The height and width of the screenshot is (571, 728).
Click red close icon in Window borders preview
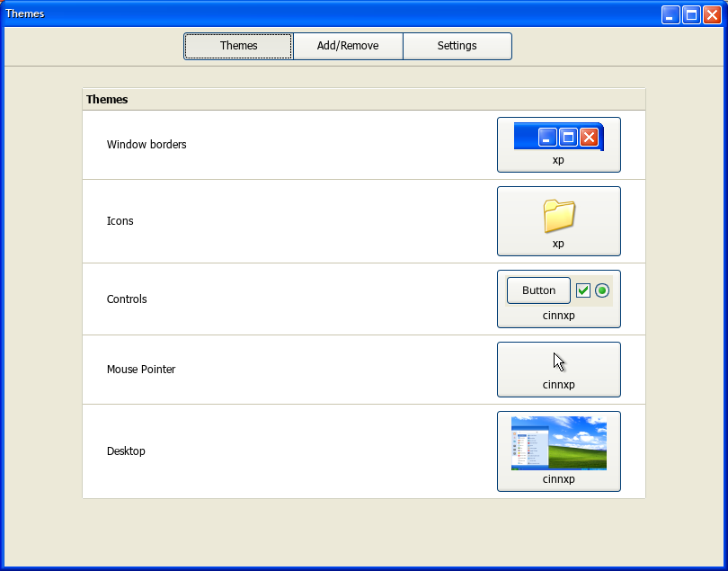[590, 138]
